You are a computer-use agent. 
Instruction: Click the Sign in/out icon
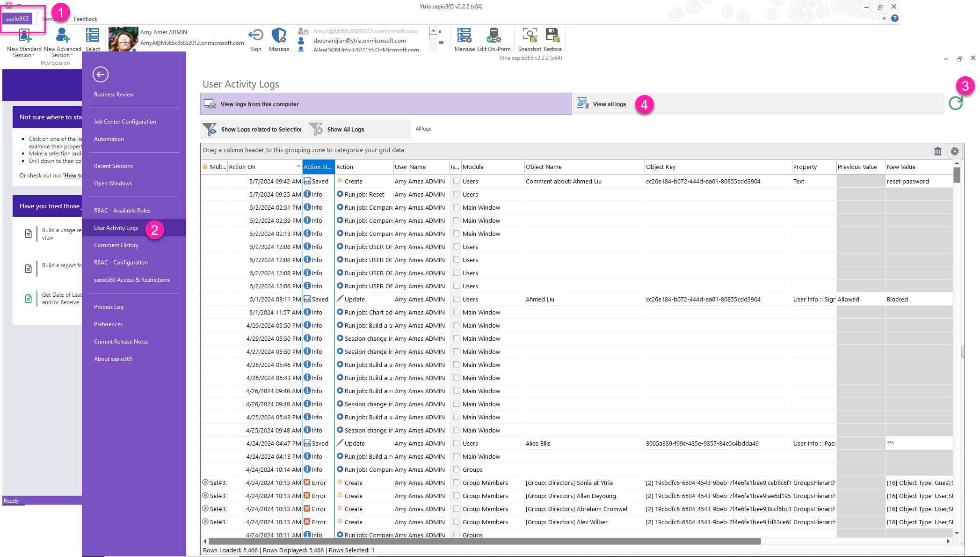[256, 36]
